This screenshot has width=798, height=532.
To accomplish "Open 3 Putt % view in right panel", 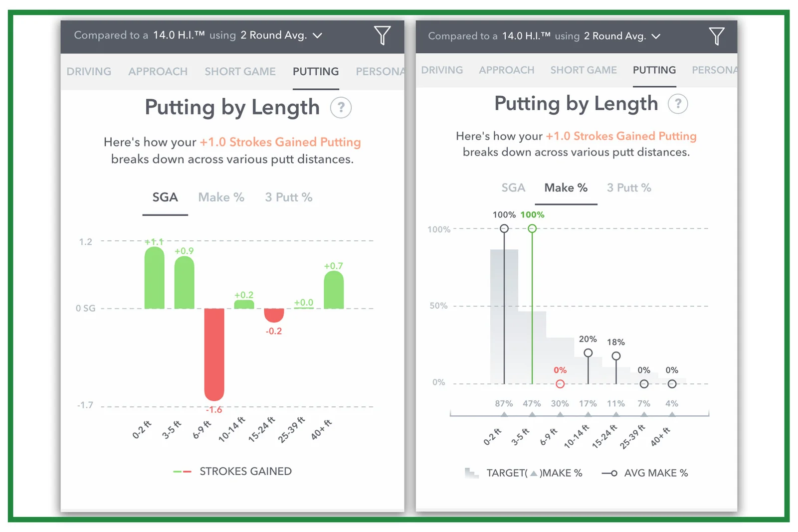I will point(629,188).
